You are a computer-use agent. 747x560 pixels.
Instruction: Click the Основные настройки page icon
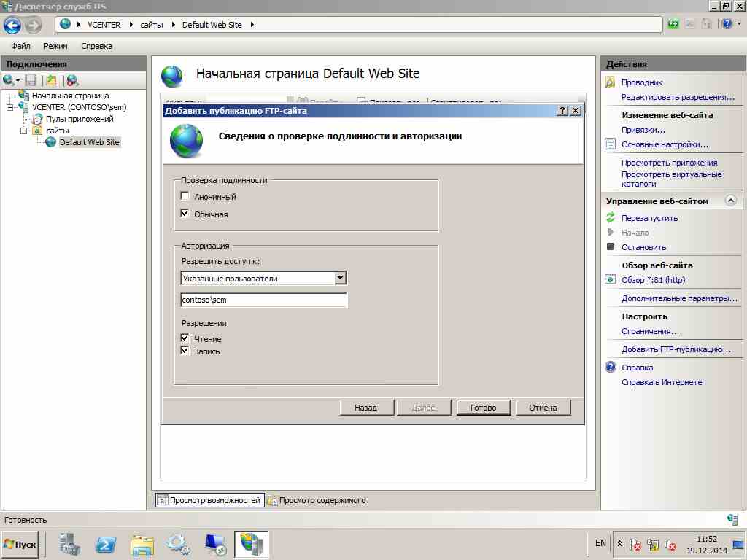click(x=611, y=144)
